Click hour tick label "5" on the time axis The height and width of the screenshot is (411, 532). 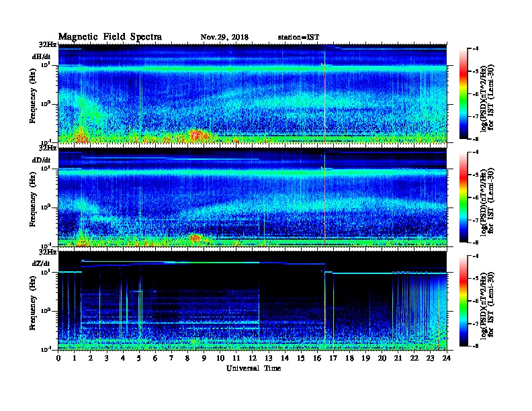[x=139, y=358]
